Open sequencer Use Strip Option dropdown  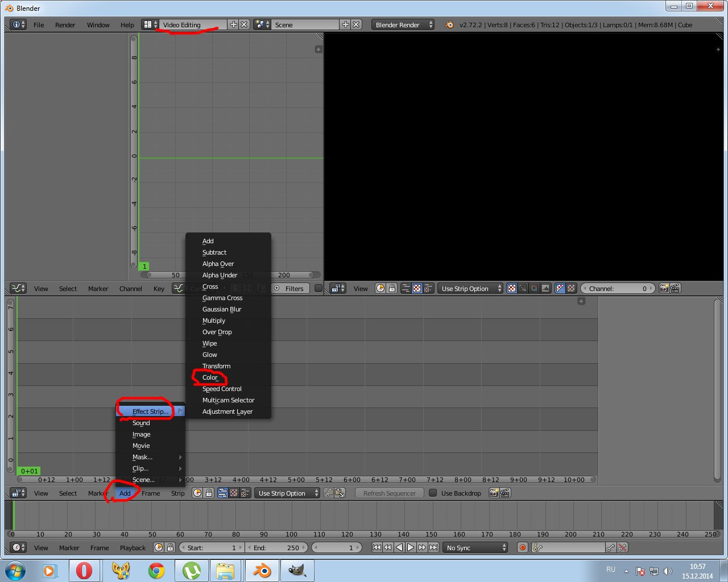tap(287, 493)
